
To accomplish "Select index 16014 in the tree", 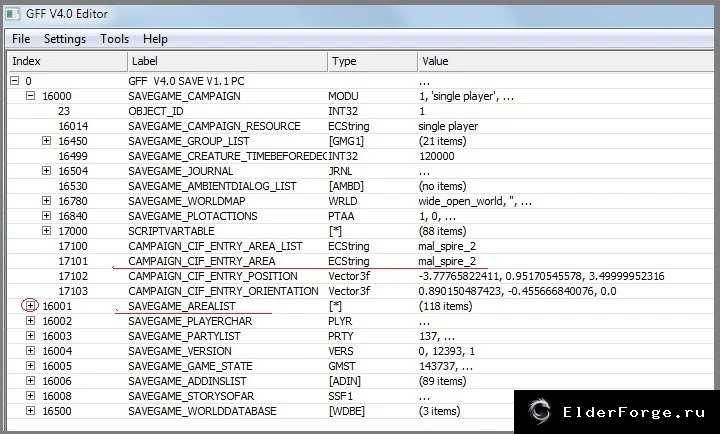I will [73, 126].
